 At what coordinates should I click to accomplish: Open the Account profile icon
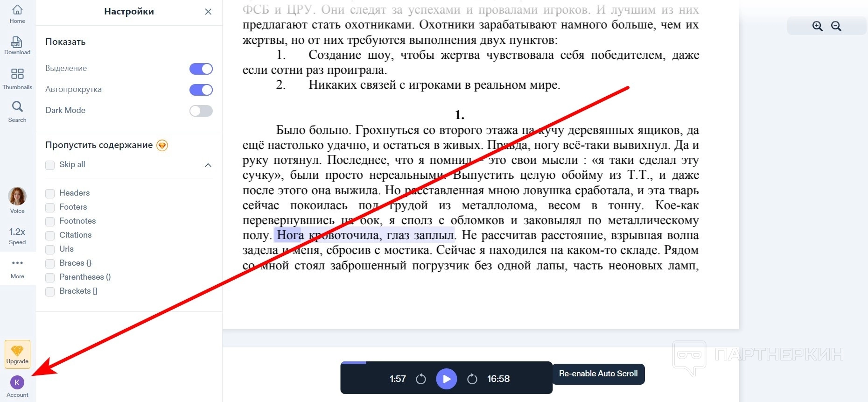(17, 387)
